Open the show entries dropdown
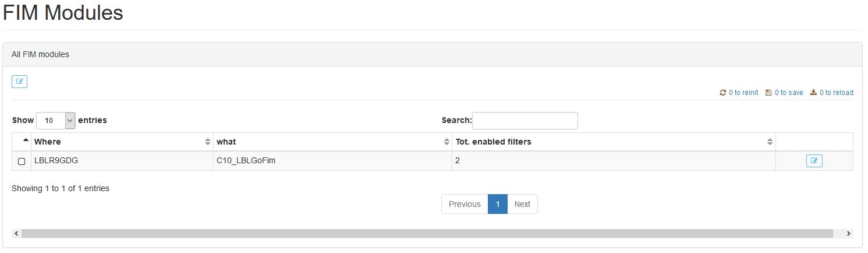868x253 pixels. pos(56,121)
